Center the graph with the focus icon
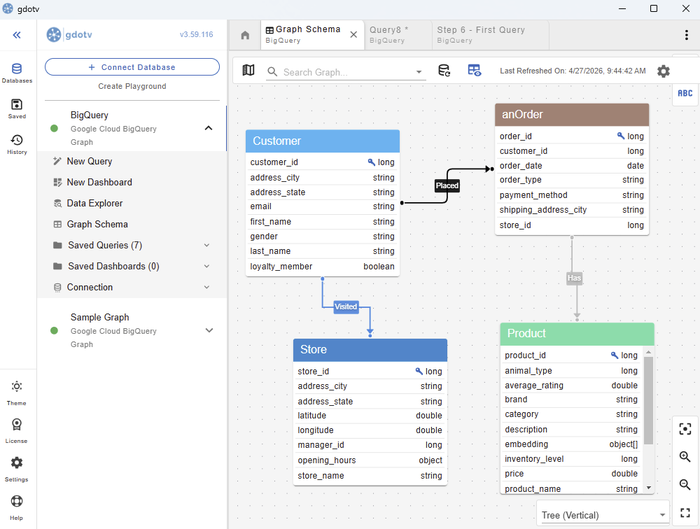The height and width of the screenshot is (529, 700). 685,429
